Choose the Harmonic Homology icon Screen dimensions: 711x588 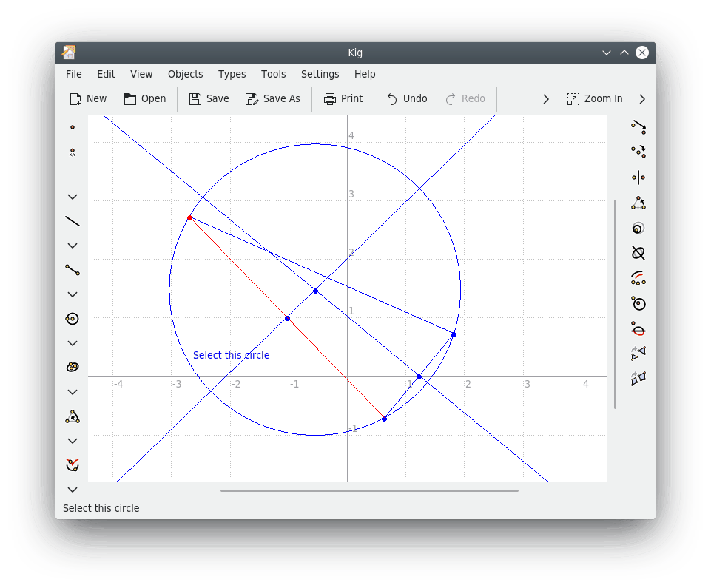(x=638, y=329)
